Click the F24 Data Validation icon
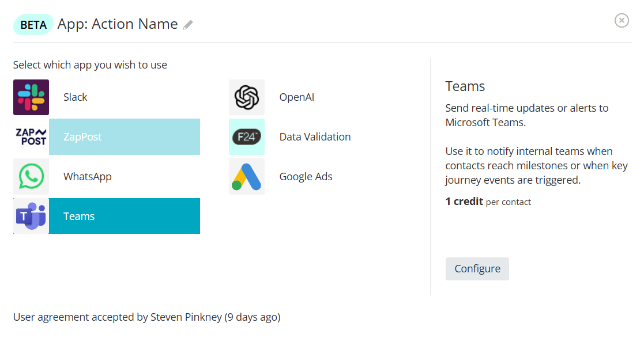This screenshot has height=338, width=644. [247, 137]
